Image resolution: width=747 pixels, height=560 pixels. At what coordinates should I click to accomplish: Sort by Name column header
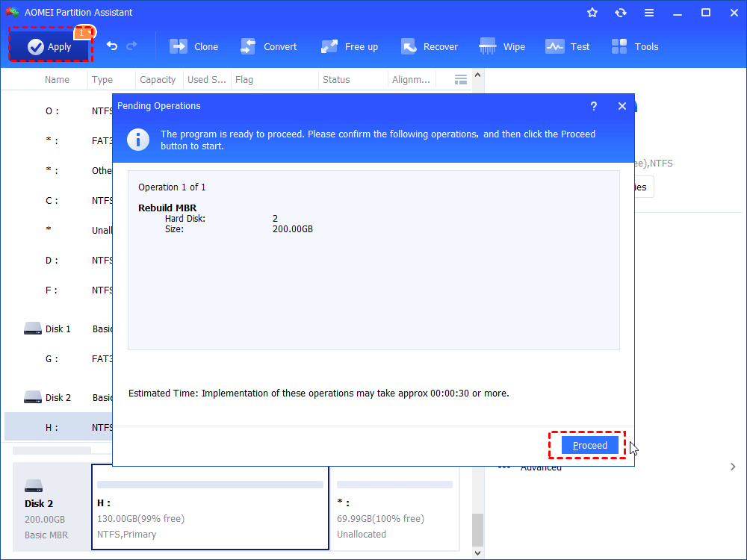[58, 80]
